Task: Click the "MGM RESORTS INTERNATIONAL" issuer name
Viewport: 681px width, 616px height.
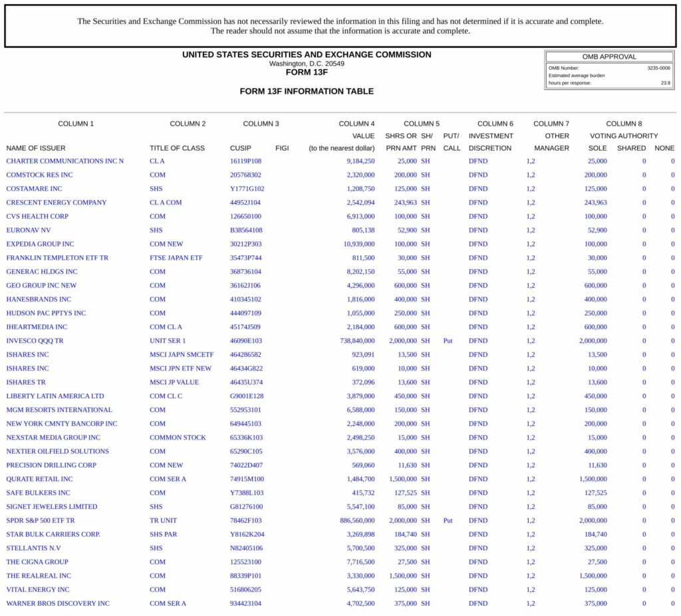Action: pyautogui.click(x=59, y=410)
